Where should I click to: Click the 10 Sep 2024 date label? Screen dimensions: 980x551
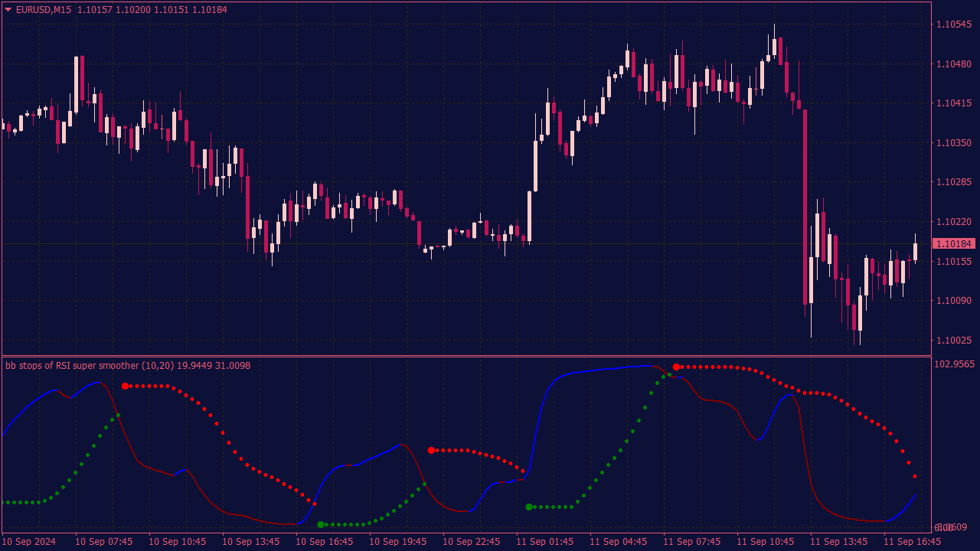pyautogui.click(x=29, y=542)
